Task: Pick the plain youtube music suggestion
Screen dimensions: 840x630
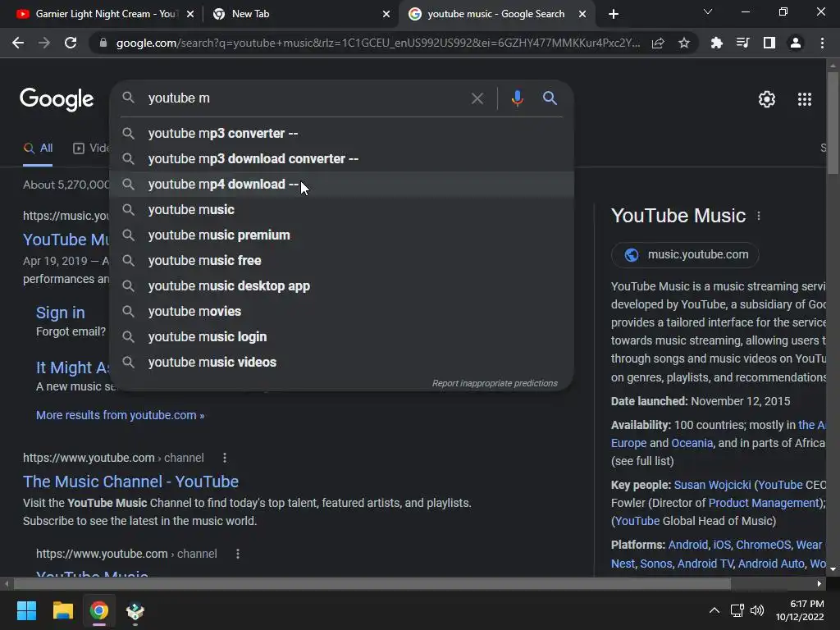Action: point(342,209)
